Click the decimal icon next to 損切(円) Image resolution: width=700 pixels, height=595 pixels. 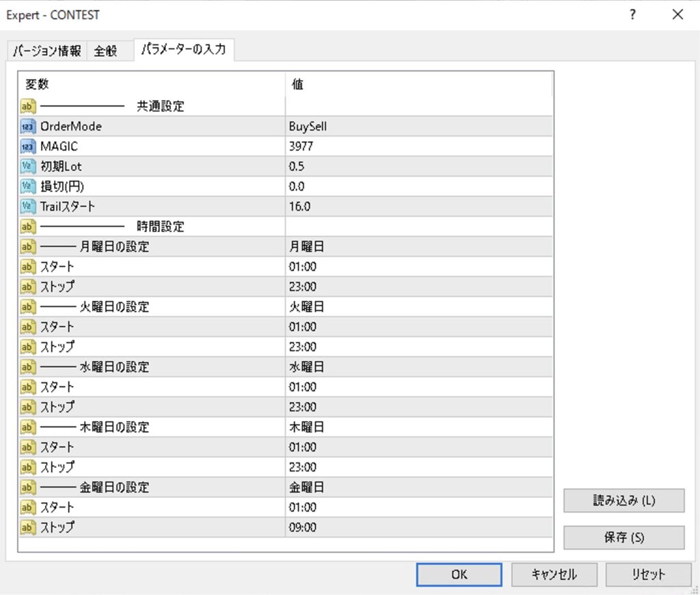pos(28,186)
